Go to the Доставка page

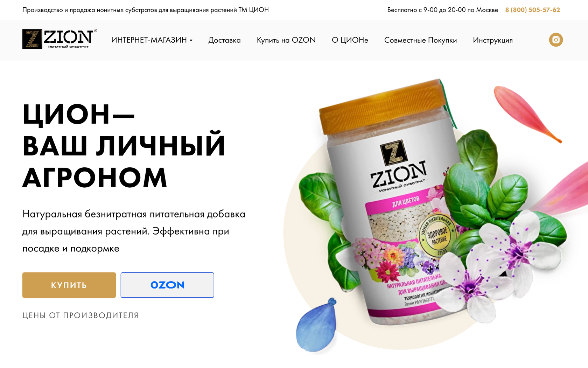(x=224, y=40)
